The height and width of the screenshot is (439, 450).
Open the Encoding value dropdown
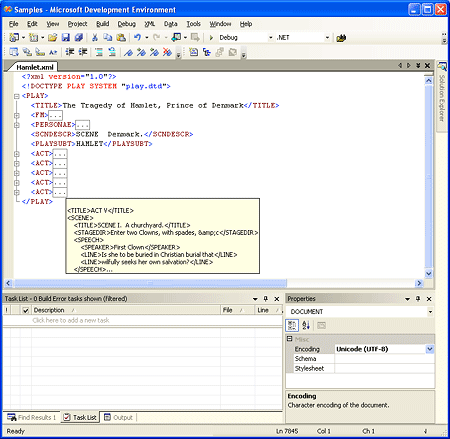[430, 349]
